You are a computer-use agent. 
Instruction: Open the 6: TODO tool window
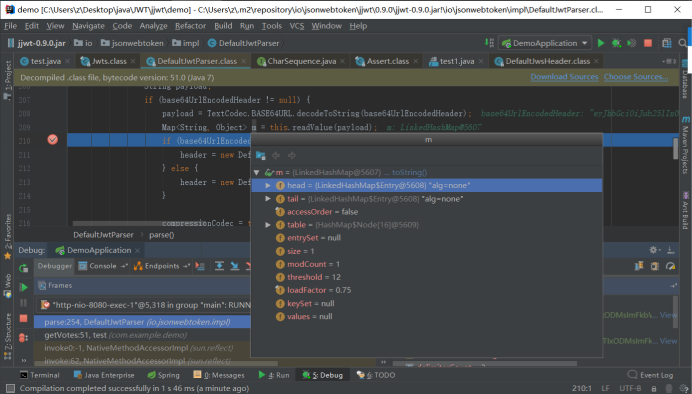click(376, 375)
